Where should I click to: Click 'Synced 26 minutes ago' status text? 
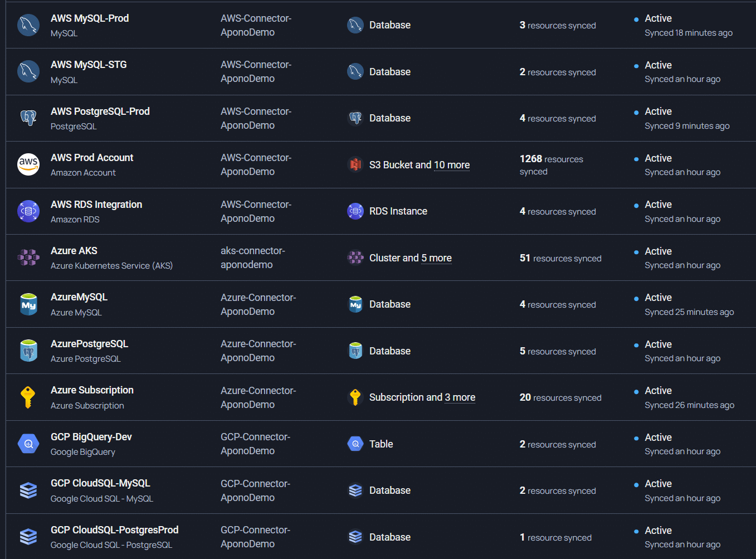689,405
